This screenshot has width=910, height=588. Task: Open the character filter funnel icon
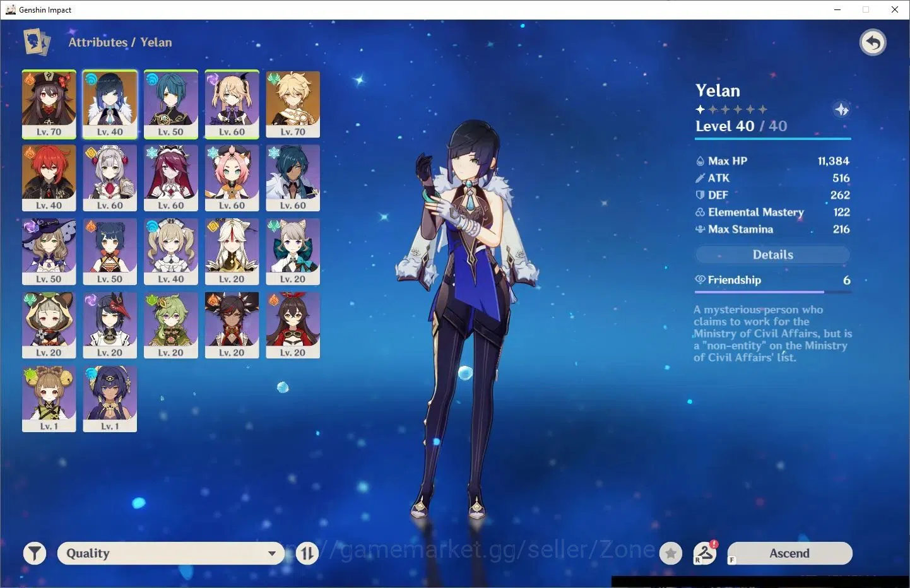(x=35, y=554)
